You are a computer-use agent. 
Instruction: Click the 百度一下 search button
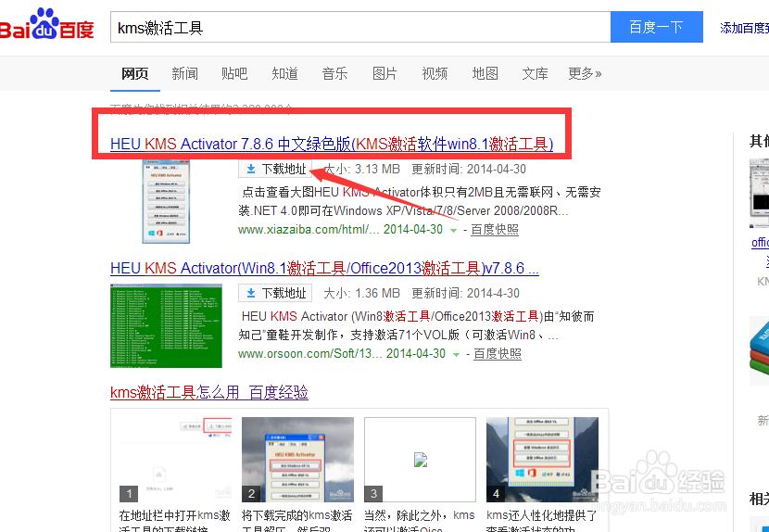(657, 27)
